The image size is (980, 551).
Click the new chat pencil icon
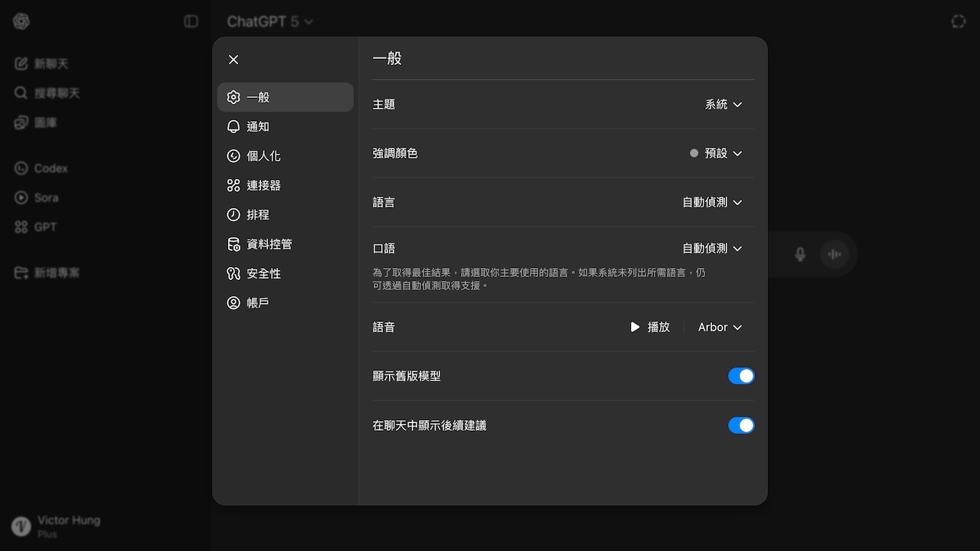[21, 64]
